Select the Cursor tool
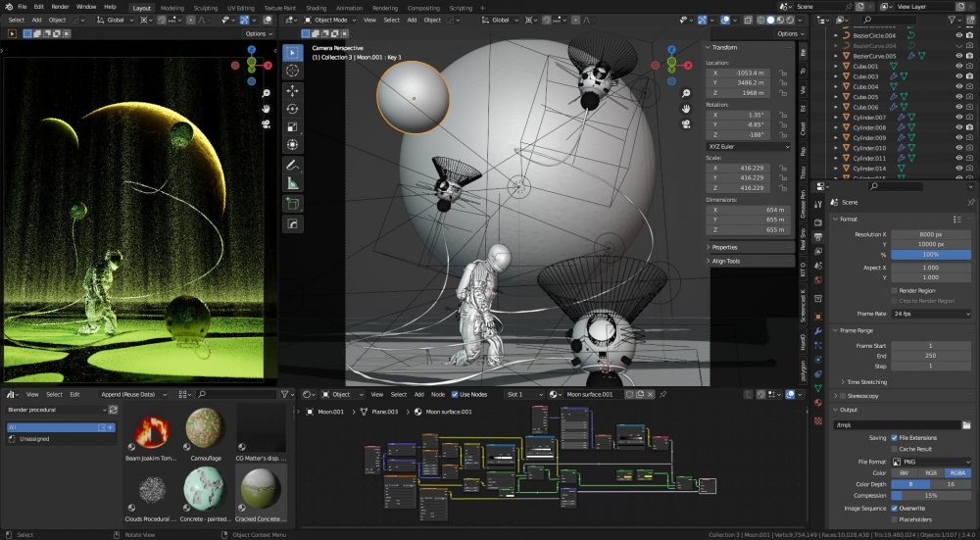Viewport: 980px width, 540px height. tap(292, 71)
